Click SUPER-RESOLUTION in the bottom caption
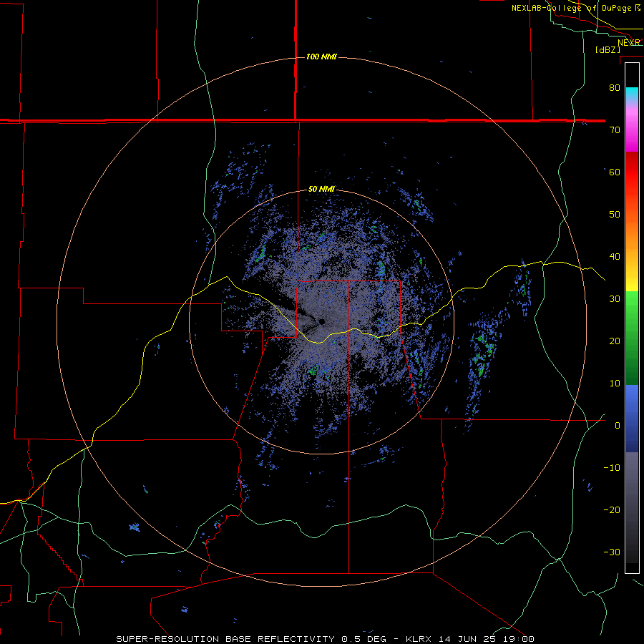Image resolution: width=644 pixels, height=644 pixels. coord(169,639)
